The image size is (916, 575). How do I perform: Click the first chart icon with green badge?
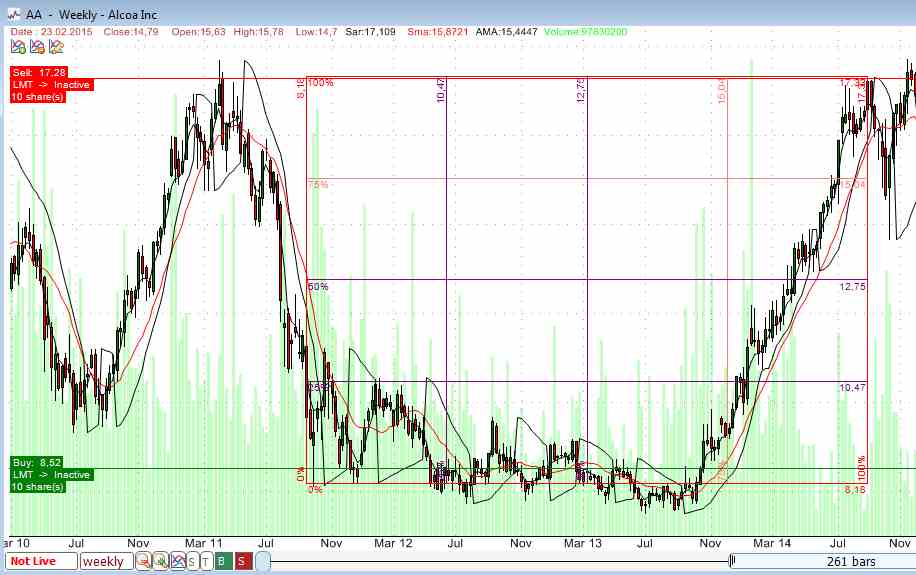pyautogui.click(x=16, y=47)
